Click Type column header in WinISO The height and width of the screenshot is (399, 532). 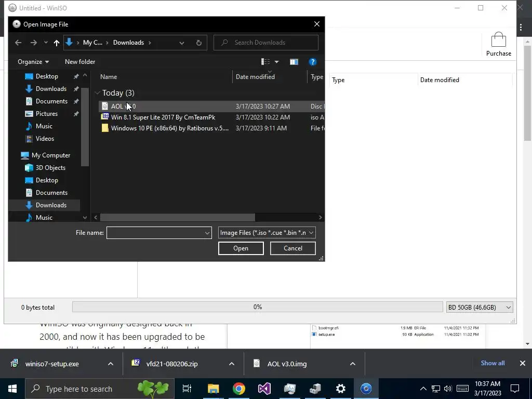338,80
